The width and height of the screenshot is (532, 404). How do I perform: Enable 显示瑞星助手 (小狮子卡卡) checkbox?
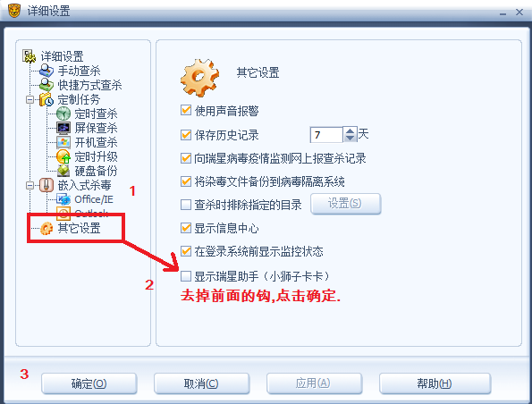(186, 276)
